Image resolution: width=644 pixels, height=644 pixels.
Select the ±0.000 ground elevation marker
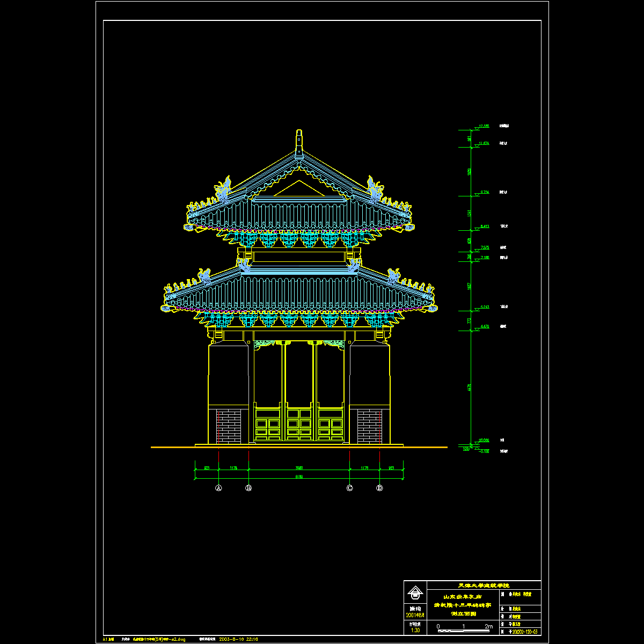481,441
